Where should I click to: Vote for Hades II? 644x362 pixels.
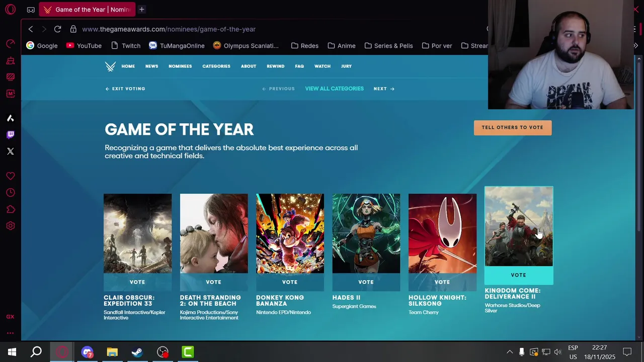pyautogui.click(x=366, y=282)
